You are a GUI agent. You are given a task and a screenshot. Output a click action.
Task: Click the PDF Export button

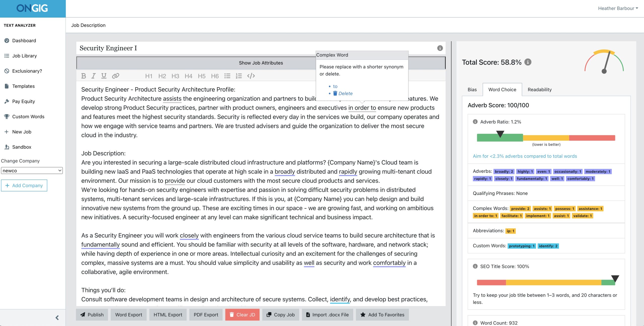[x=206, y=315]
